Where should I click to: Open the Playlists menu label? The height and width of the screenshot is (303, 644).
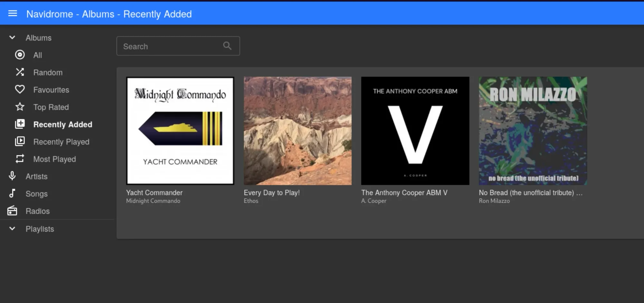(x=40, y=229)
